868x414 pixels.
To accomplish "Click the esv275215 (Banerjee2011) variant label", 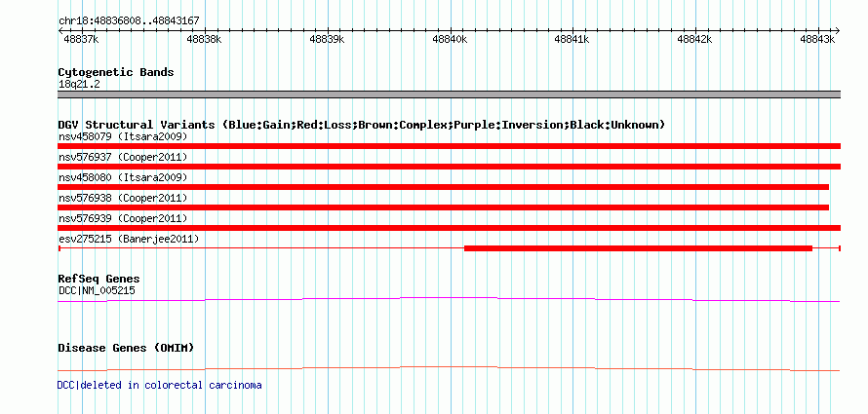I will pyautogui.click(x=129, y=239).
